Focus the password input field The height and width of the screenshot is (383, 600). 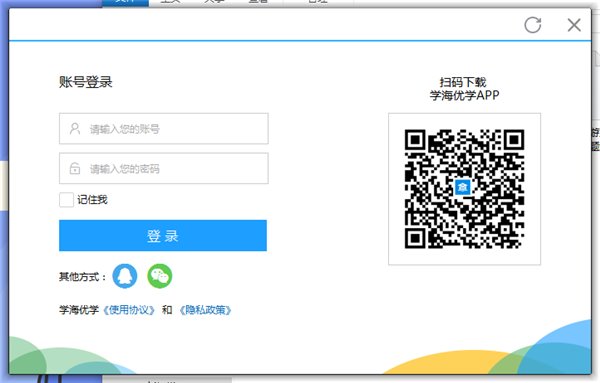164,168
